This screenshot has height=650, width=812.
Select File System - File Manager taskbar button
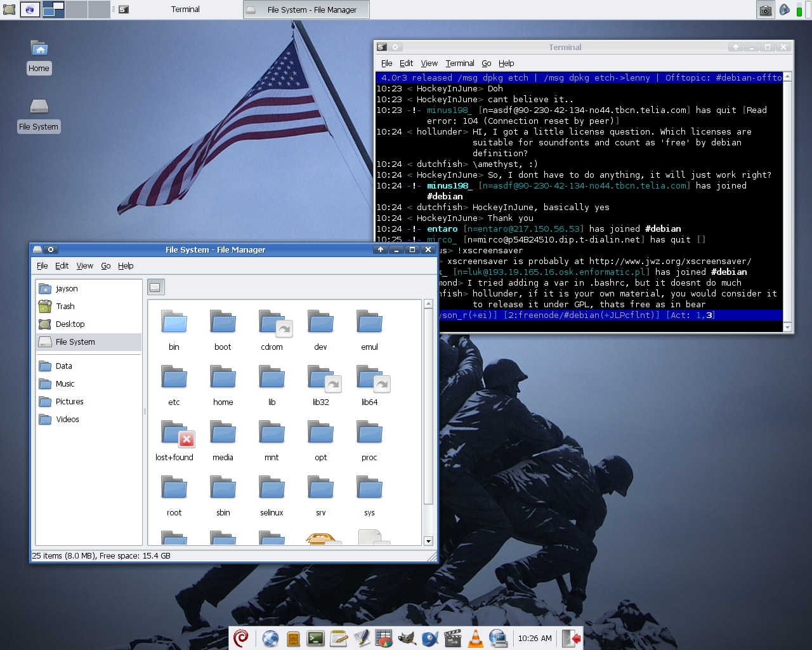(x=306, y=10)
